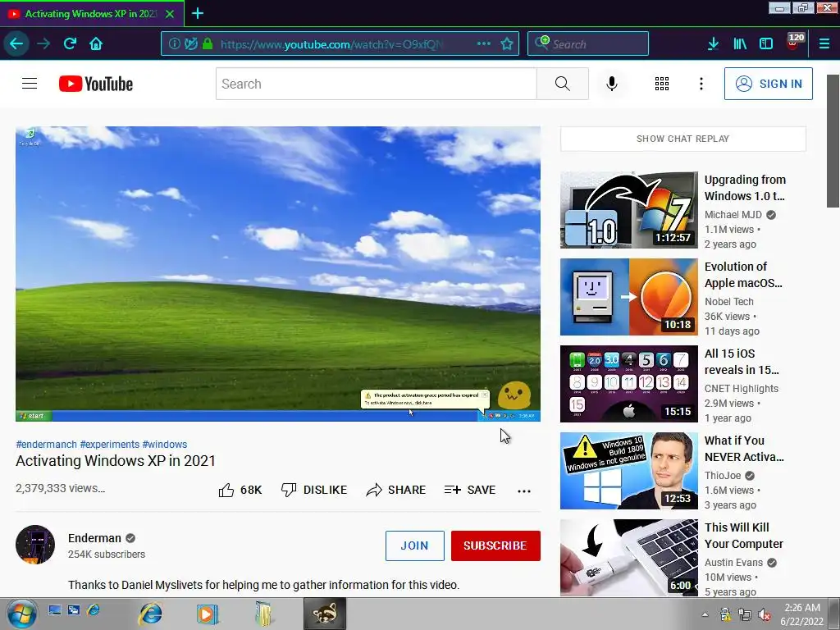
Task: Click the Austin Evans channel name
Action: coord(733,562)
